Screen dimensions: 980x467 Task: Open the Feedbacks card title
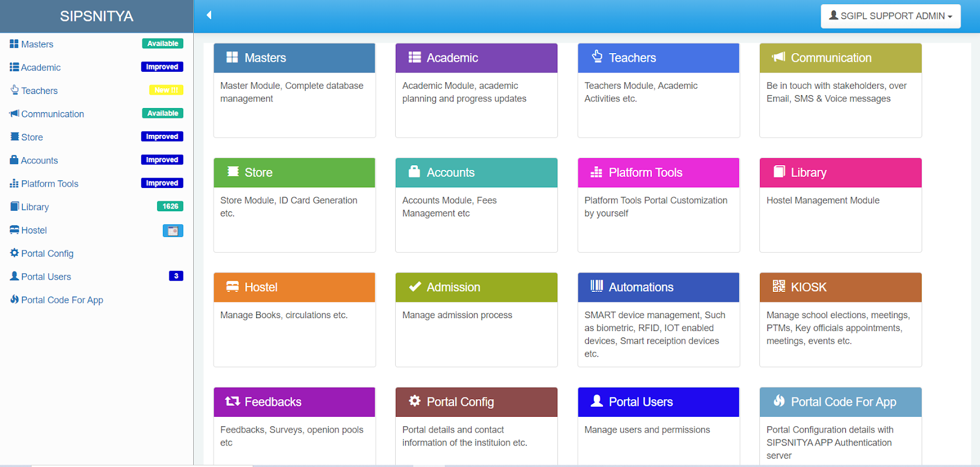tap(273, 402)
